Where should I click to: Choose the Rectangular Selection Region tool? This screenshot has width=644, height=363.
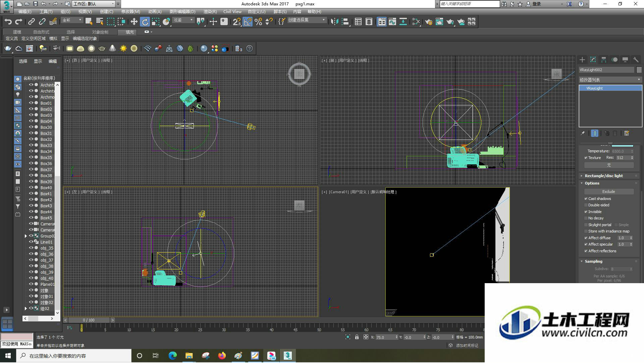(110, 22)
